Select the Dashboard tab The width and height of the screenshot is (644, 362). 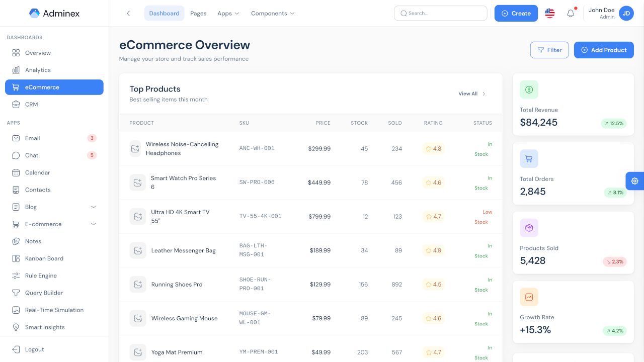coord(164,14)
